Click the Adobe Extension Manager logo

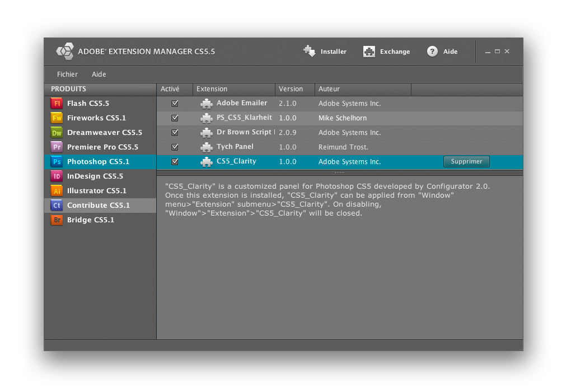[65, 51]
